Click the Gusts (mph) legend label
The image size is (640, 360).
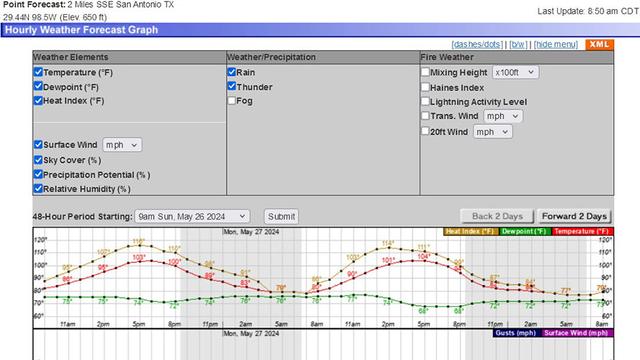click(516, 333)
